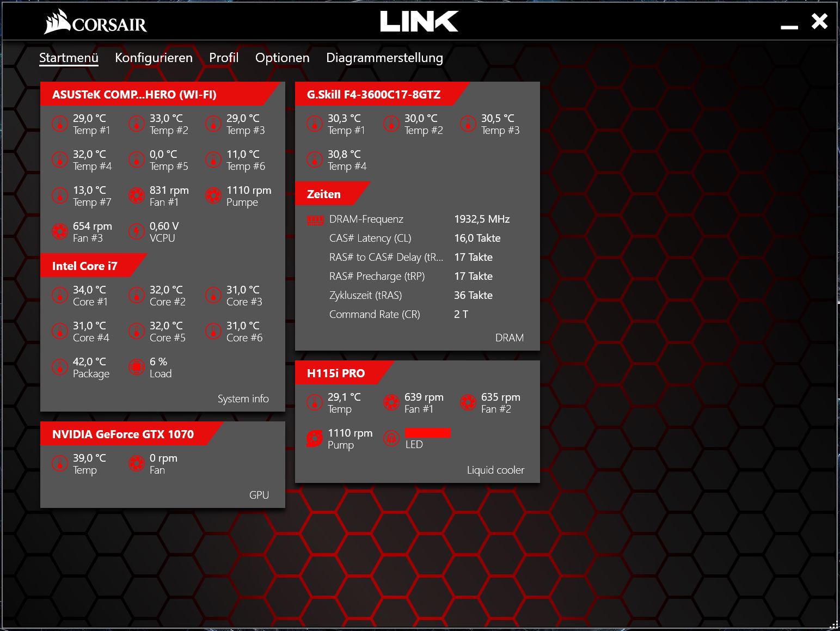Select motherboard Temp #4 thermometer icon
Image resolution: width=840 pixels, height=631 pixels.
point(59,160)
